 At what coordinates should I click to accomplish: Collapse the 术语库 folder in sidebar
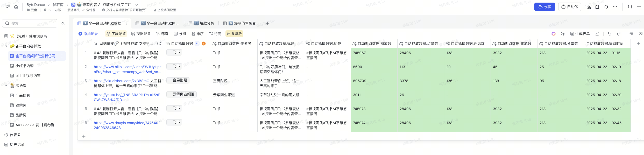(x=6, y=86)
